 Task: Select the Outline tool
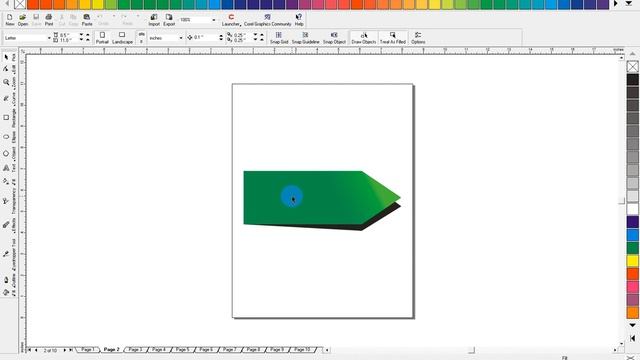[x=6, y=280]
